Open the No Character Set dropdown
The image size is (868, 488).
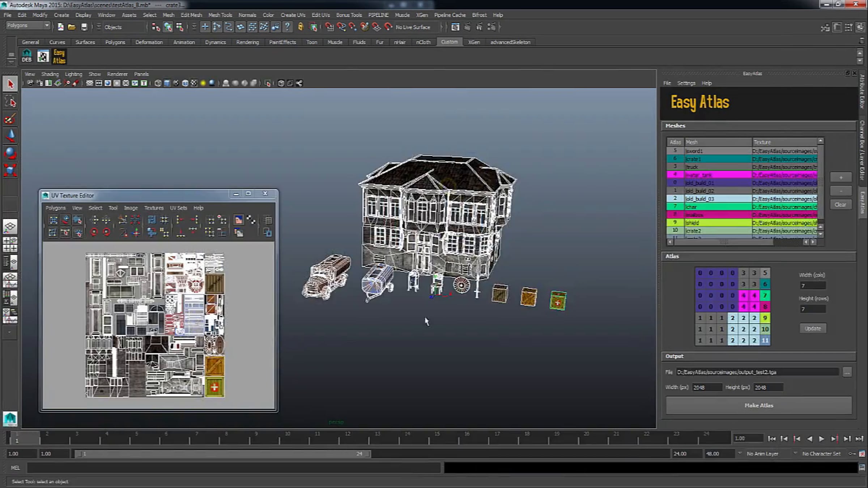tap(821, 454)
